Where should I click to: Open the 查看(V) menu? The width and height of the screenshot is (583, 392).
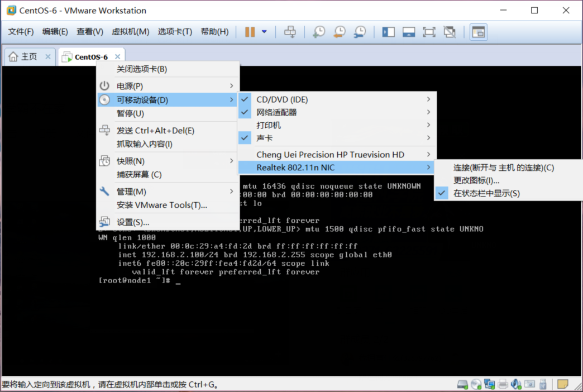coord(89,32)
